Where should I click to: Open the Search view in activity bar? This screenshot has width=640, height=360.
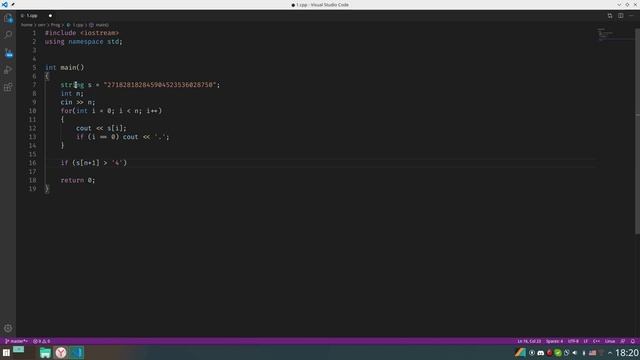click(8, 35)
